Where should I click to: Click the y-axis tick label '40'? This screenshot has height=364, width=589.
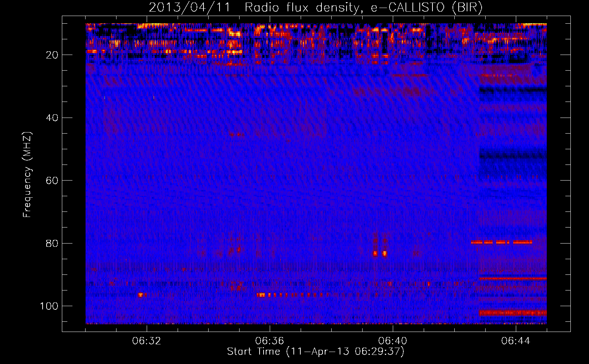click(x=52, y=118)
